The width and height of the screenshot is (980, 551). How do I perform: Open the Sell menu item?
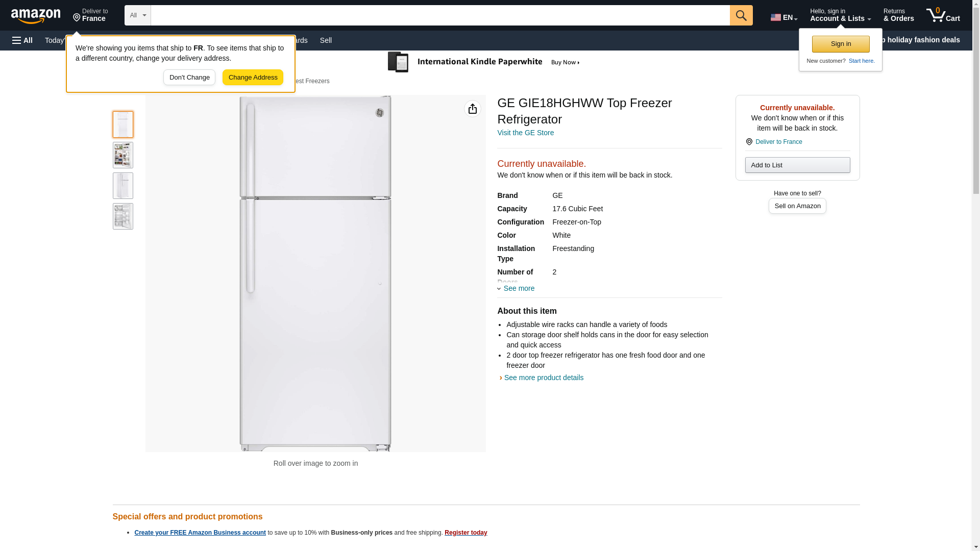point(326,40)
